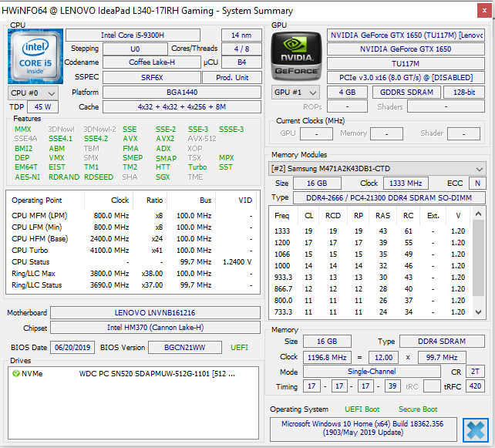Click the Secure Boot label
495x448 pixels.
[x=418, y=409]
